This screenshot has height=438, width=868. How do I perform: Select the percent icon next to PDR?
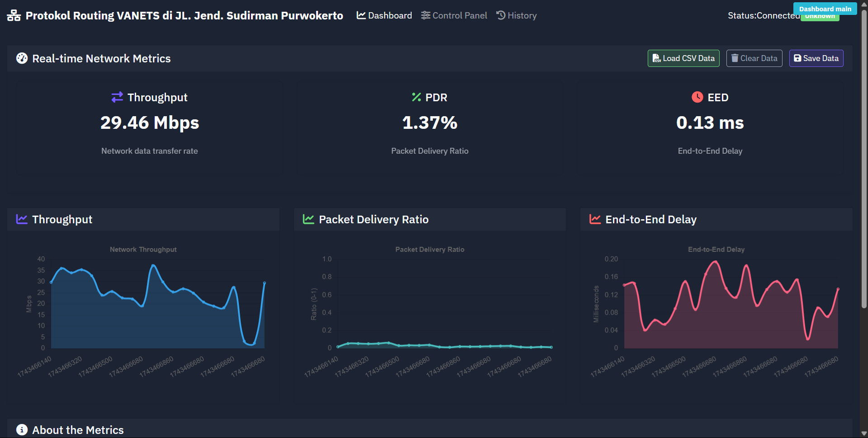pos(416,97)
